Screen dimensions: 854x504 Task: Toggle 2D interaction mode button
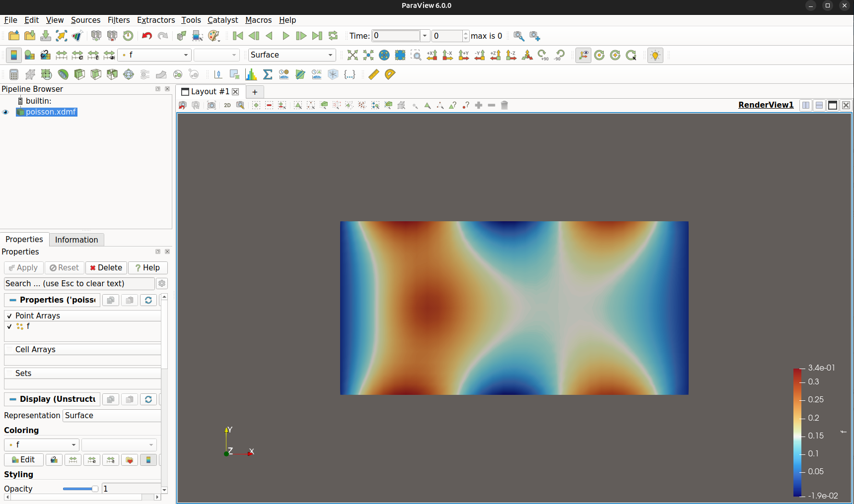point(227,105)
